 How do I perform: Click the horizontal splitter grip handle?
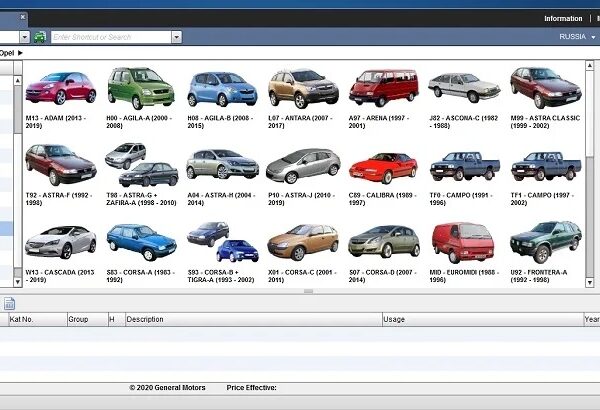click(308, 291)
